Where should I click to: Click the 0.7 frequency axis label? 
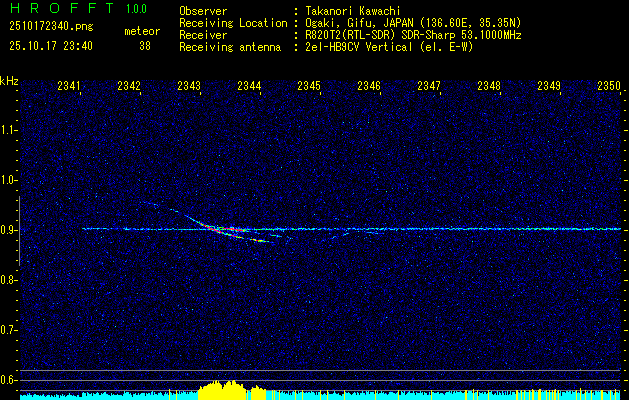point(9,329)
